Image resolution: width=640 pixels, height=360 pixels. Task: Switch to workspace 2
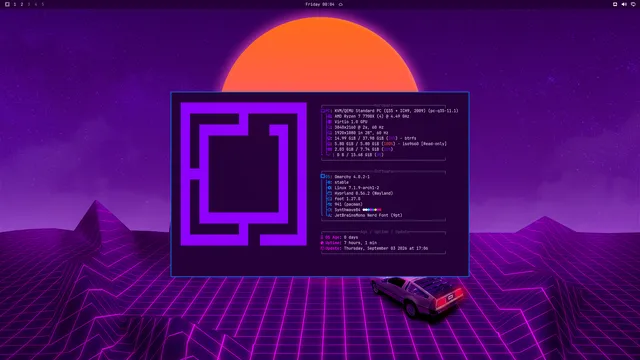point(22,4)
